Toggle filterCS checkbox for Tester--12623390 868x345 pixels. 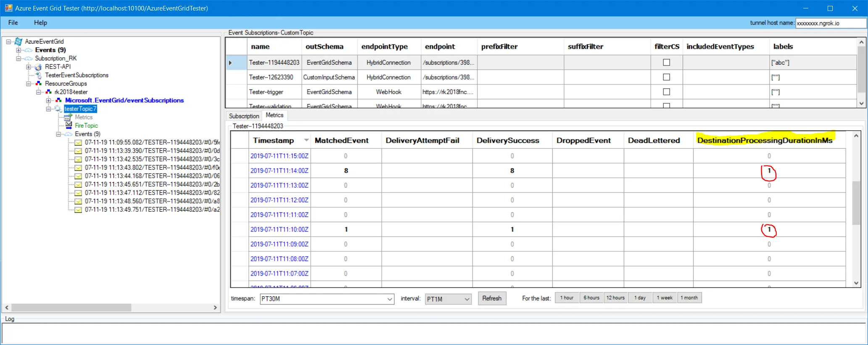666,77
